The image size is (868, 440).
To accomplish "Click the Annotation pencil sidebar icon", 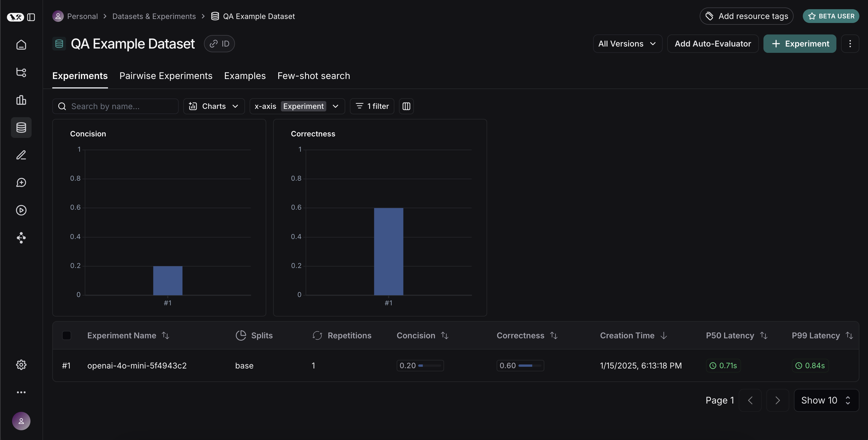I will 21,155.
